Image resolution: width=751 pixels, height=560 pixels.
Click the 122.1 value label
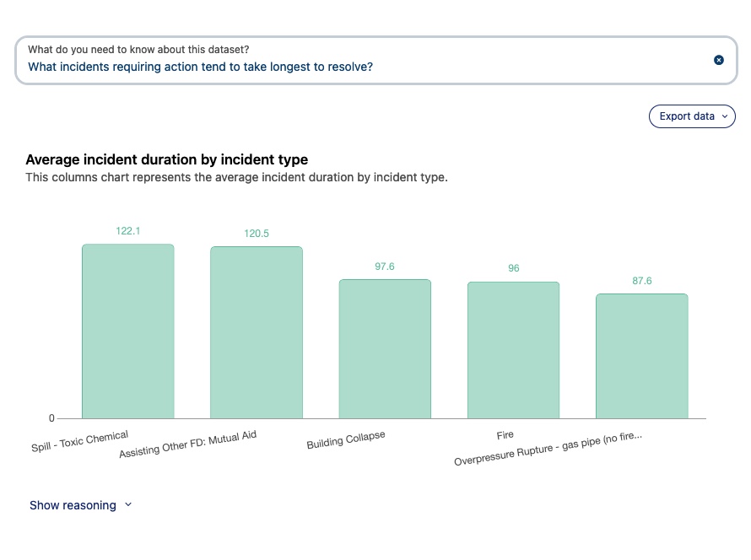128,230
